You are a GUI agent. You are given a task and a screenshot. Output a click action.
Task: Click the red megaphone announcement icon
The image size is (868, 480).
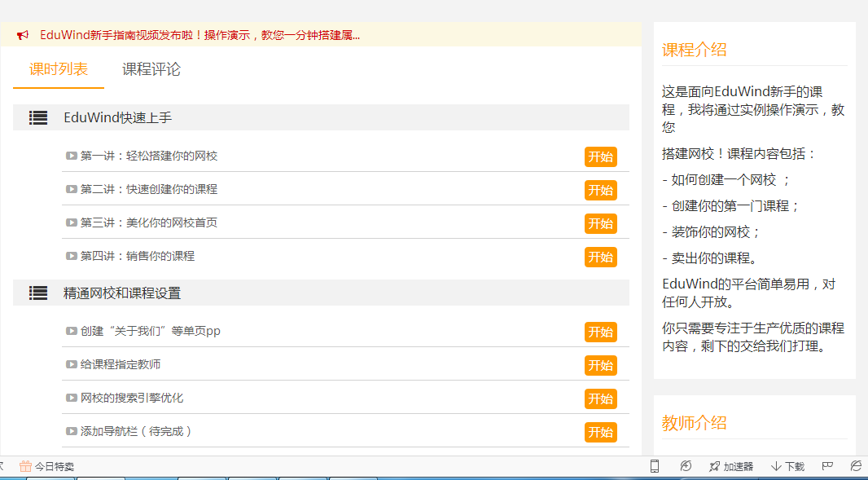(23, 36)
